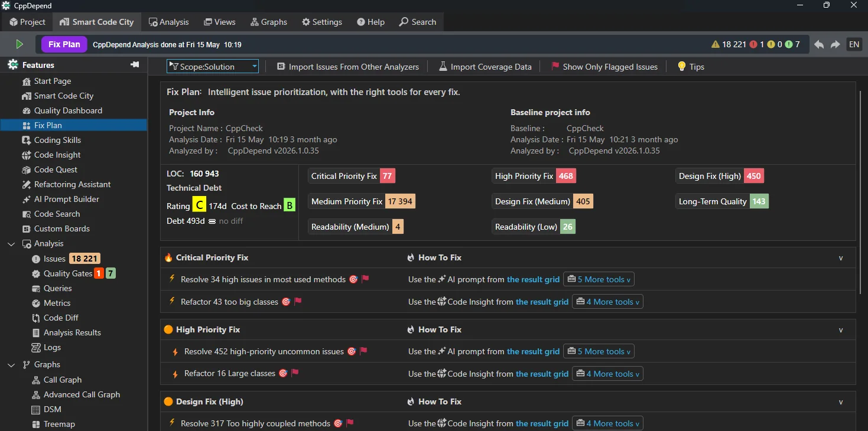The image size is (868, 431).
Task: Open the Views menu
Action: [x=220, y=22]
